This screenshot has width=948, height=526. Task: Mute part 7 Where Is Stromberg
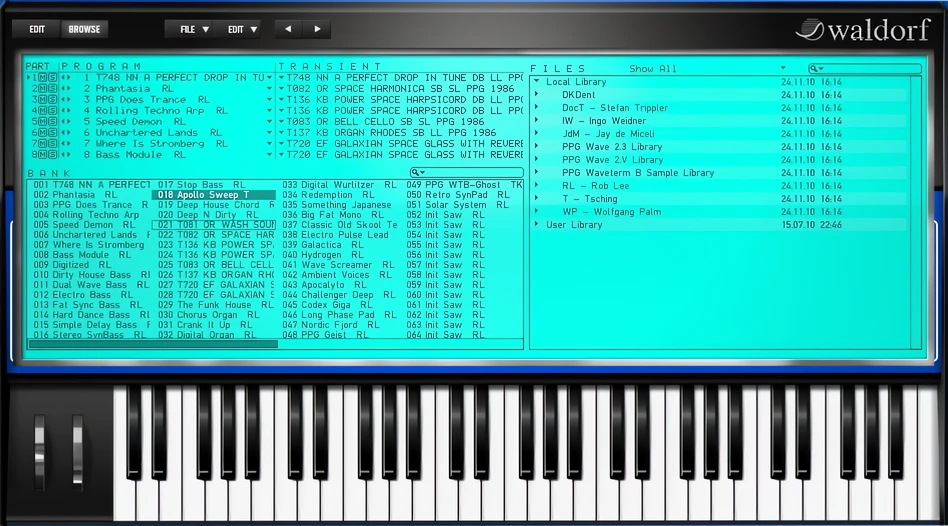(43, 143)
